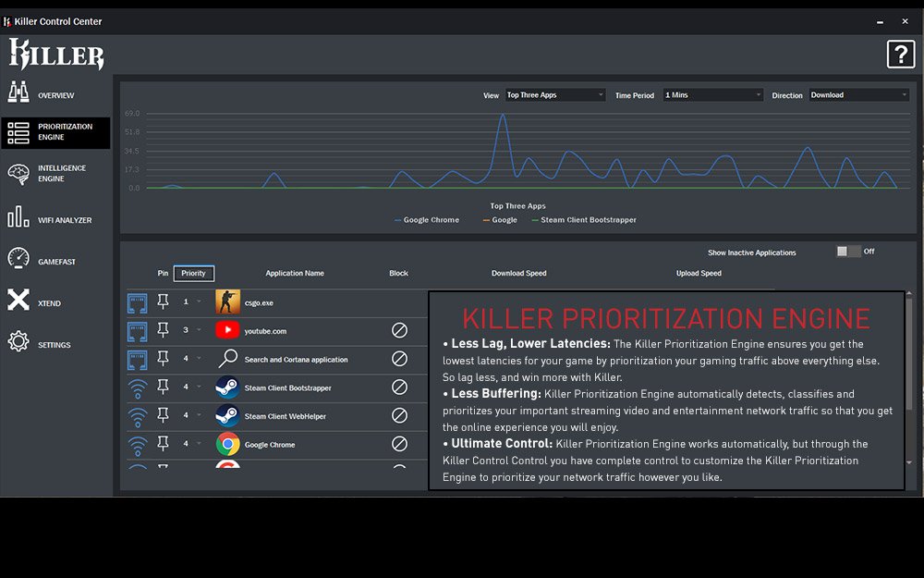Open the View dropdown showing Top Three Apps
Viewport: 924px width, 578px height.
(x=554, y=95)
